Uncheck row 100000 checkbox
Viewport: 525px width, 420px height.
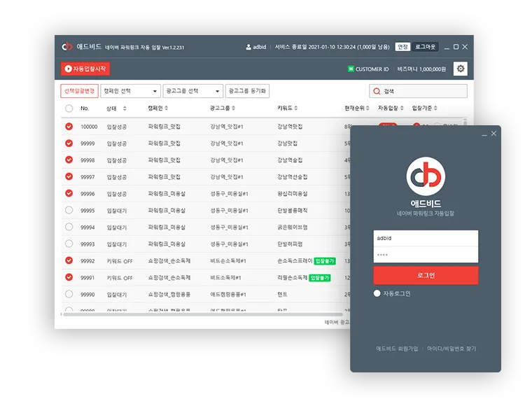tap(69, 126)
